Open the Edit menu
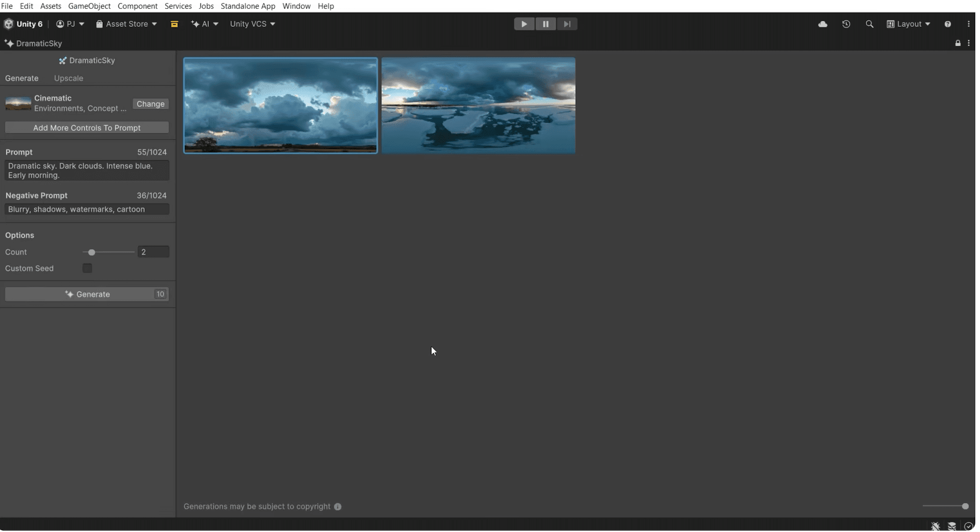 tap(27, 6)
